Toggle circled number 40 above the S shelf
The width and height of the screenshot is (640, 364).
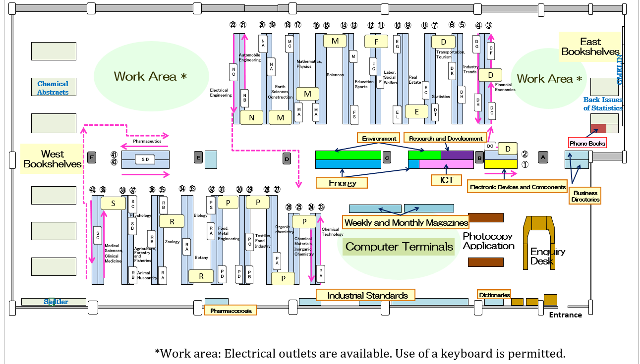92,189
